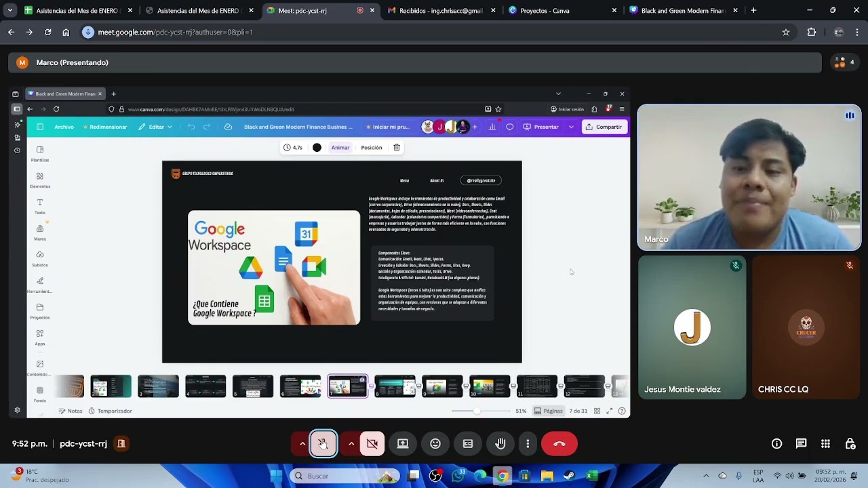The width and height of the screenshot is (868, 488).
Task: Click the taskbar Buscar search box
Action: click(x=346, y=476)
